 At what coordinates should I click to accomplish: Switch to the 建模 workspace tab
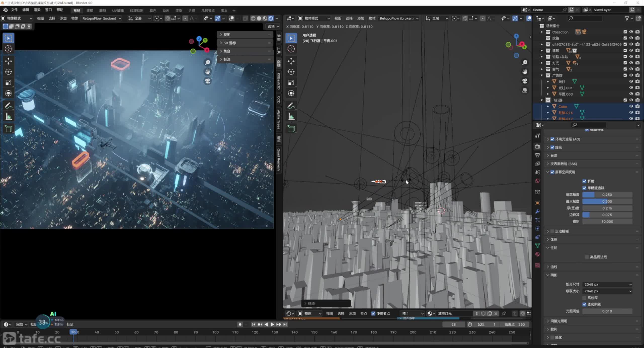[x=90, y=11]
